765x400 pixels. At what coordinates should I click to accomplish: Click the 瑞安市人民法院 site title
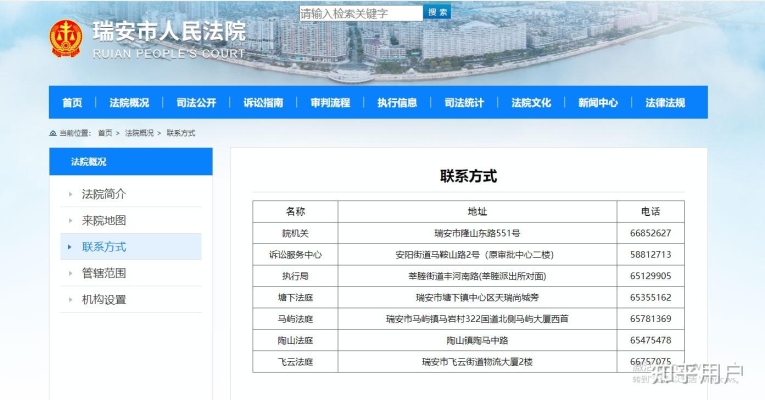(169, 32)
